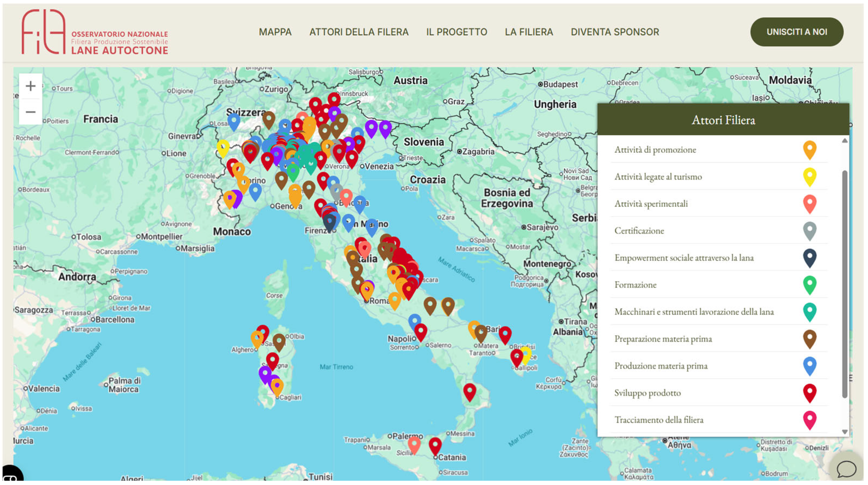The height and width of the screenshot is (485, 868).
Task: Click the orange Attività di promozione pin
Action: pos(809,149)
